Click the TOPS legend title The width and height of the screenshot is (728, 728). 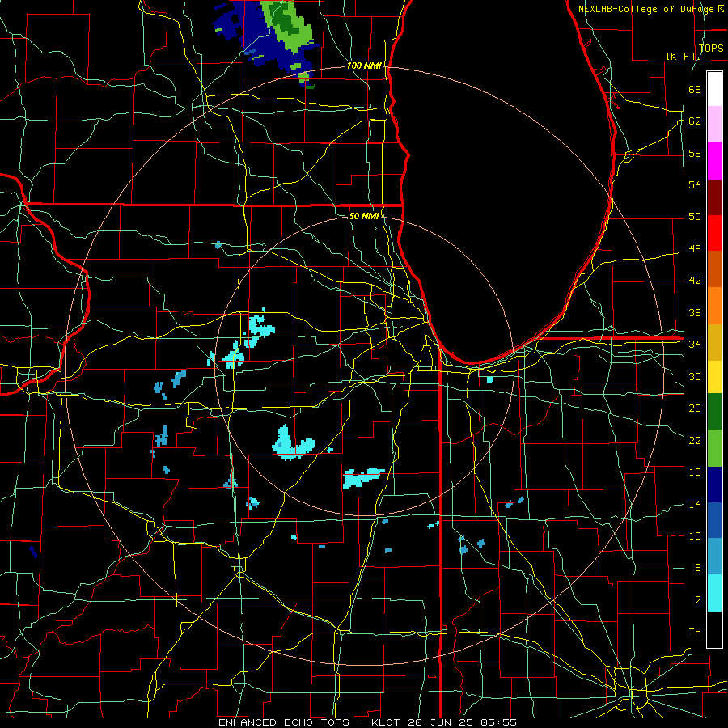pos(711,48)
